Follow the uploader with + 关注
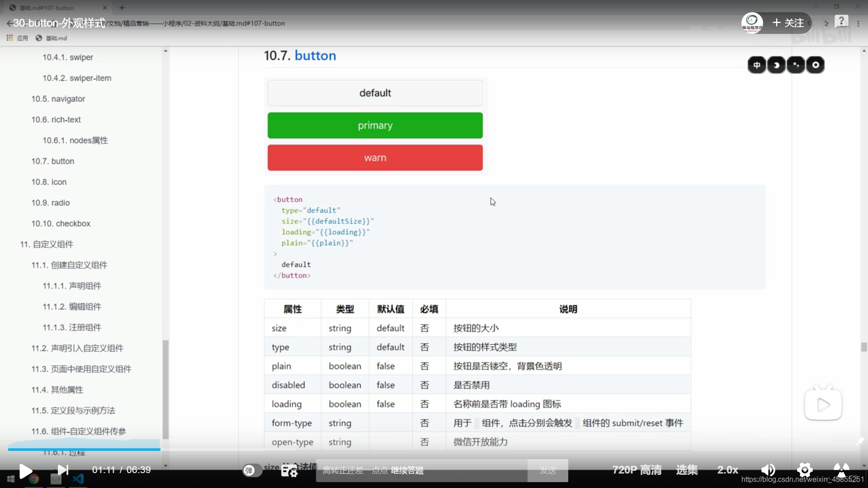Viewport: 868px width, 488px height. coord(788,23)
